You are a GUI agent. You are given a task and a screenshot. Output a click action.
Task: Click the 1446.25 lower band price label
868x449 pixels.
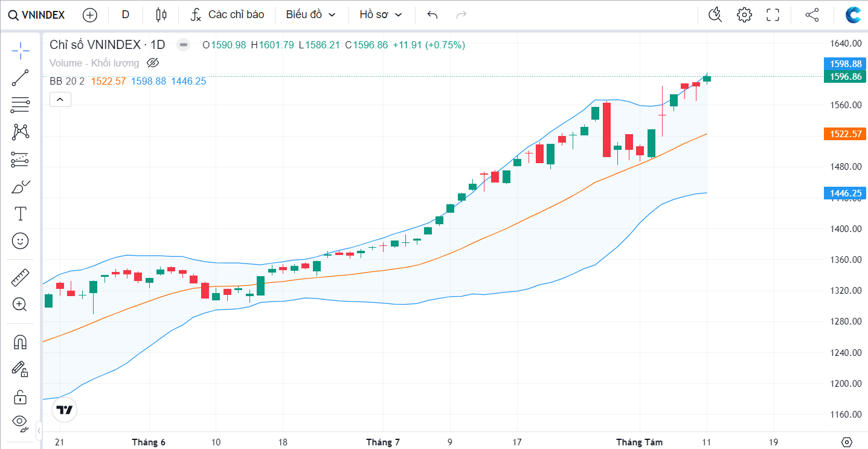point(845,193)
